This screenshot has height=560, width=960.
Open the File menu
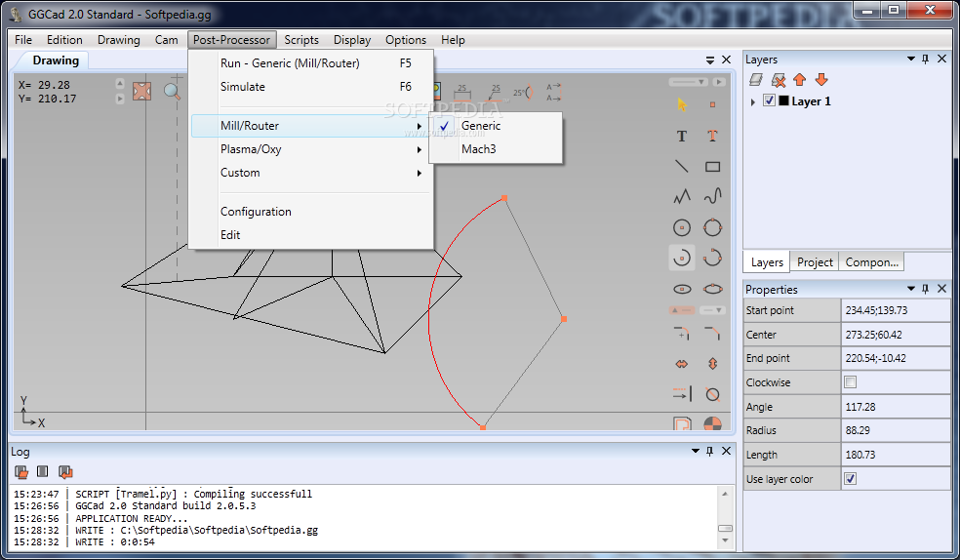pos(23,40)
